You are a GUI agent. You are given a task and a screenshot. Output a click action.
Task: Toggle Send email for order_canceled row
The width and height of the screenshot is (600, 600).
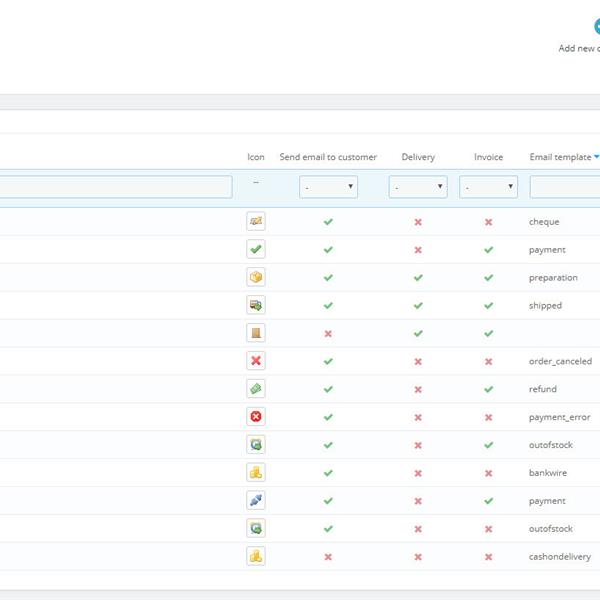(x=328, y=361)
